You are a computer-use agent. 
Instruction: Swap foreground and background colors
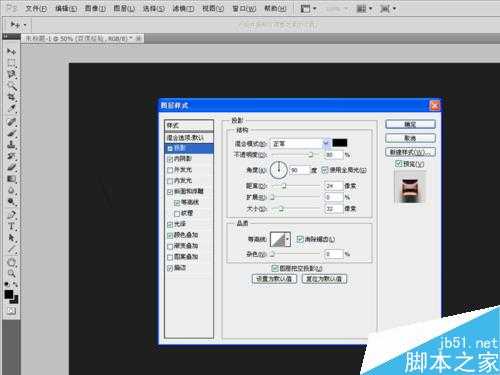pyautogui.click(x=15, y=284)
